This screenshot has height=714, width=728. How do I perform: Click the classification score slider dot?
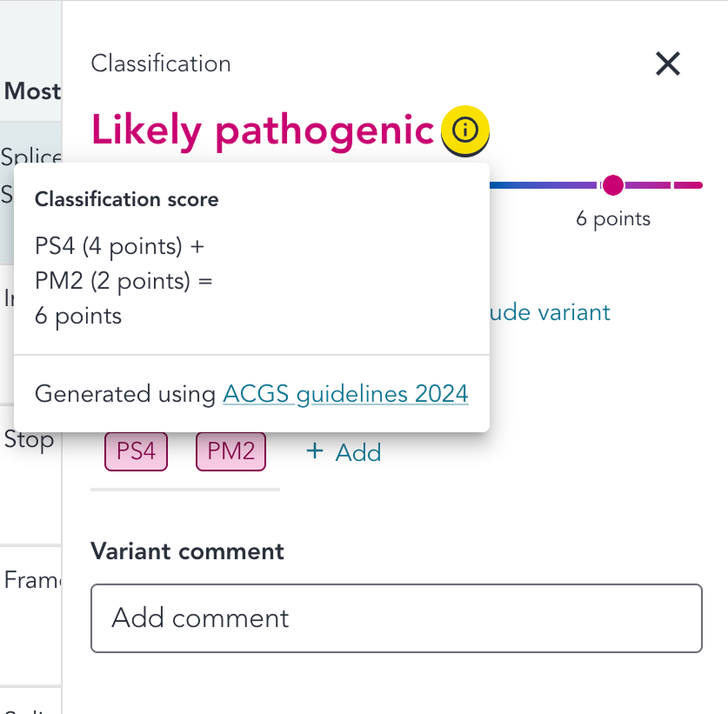(x=613, y=184)
